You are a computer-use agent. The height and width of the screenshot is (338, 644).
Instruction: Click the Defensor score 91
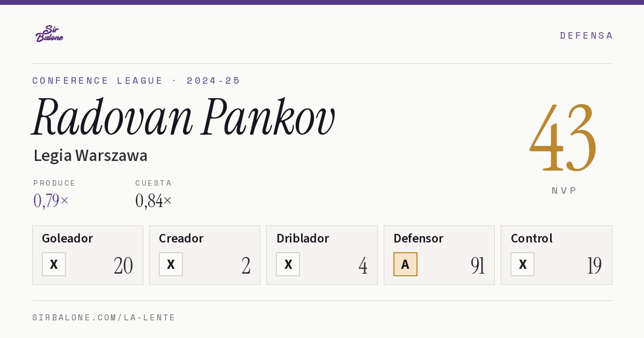coord(478,266)
